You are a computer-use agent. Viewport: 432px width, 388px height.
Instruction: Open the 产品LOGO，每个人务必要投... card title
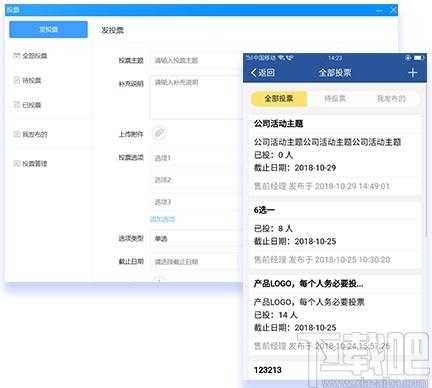pyautogui.click(x=308, y=284)
